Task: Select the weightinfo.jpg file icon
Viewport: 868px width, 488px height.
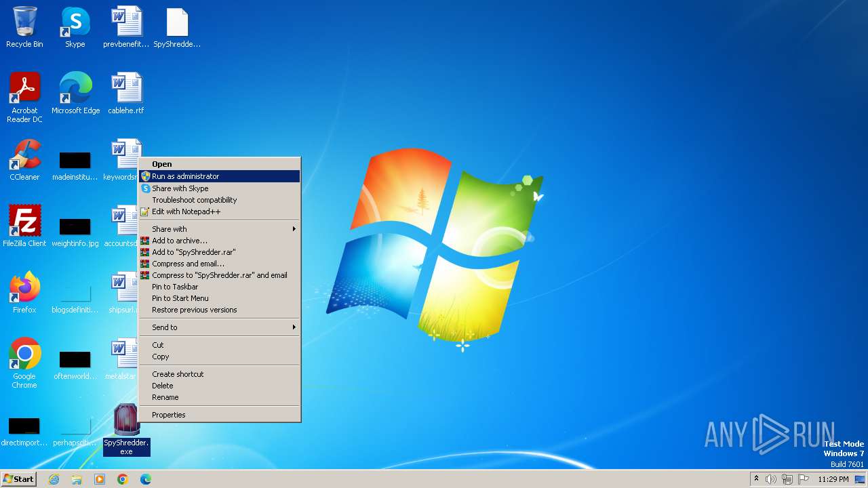Action: click(x=75, y=231)
